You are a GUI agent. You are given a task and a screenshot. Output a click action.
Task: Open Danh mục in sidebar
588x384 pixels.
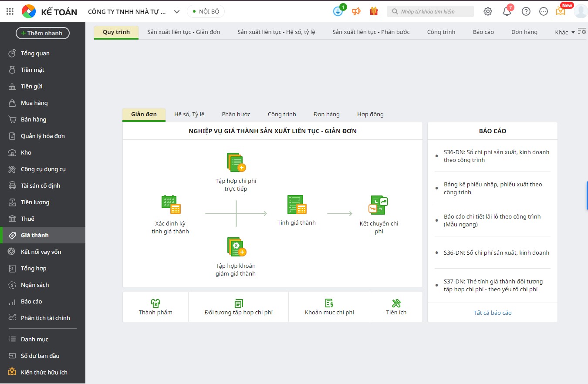coord(43,339)
